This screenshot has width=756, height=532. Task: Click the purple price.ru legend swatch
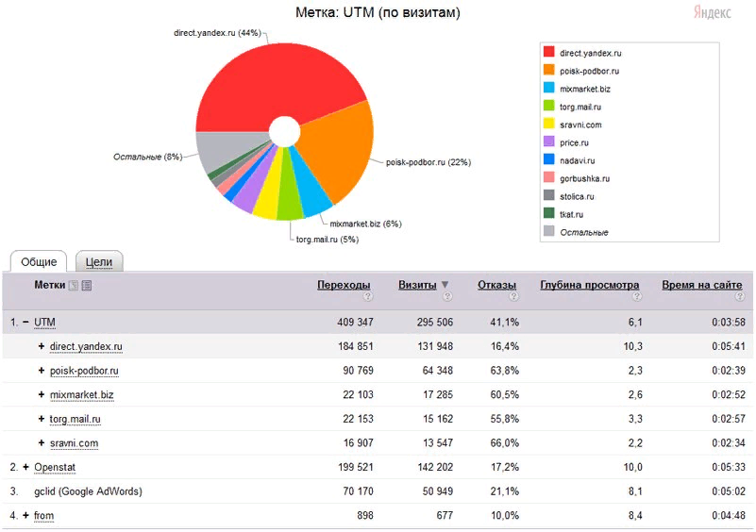click(x=548, y=141)
